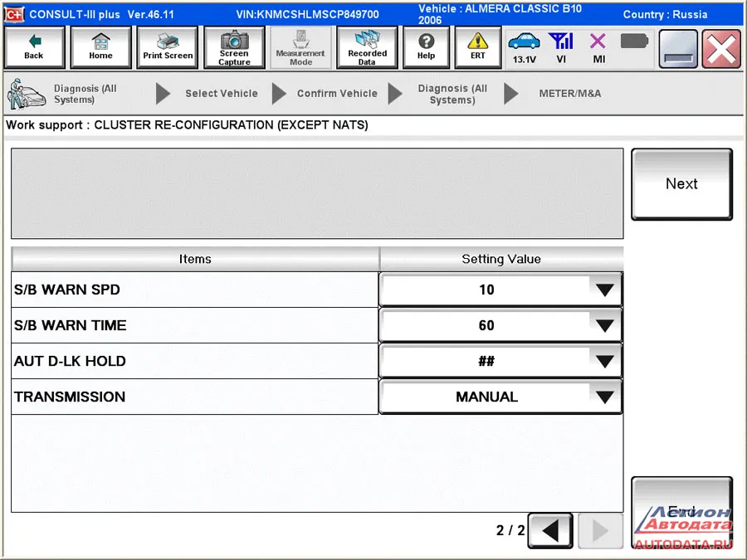Click the Setting Value column header
Viewport: 747px width, 560px height.
[x=501, y=259]
